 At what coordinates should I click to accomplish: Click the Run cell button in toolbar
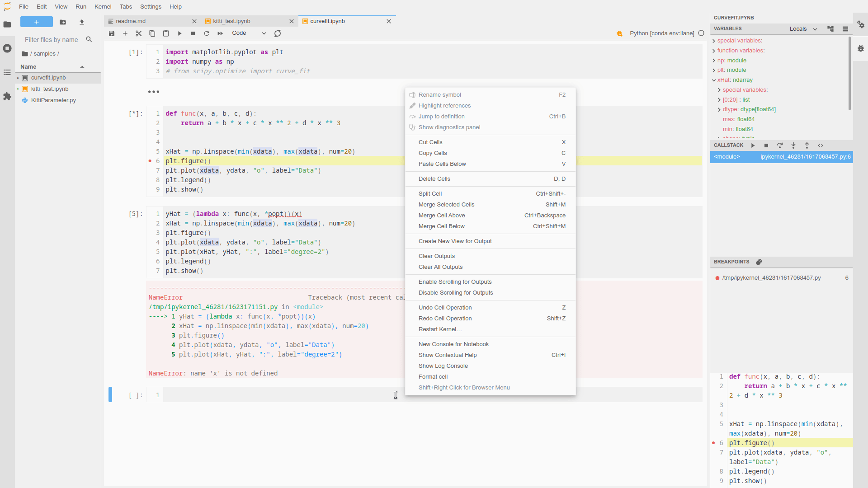(180, 33)
